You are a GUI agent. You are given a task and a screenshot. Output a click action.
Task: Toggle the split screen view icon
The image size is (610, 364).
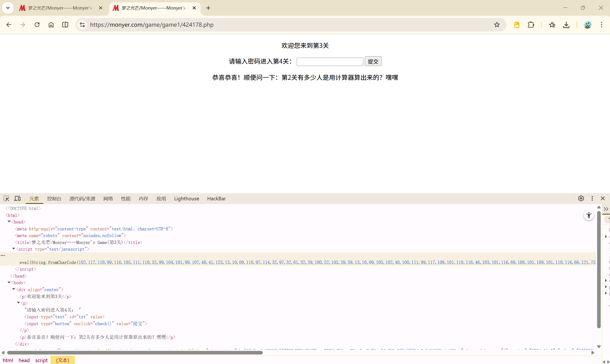[x=65, y=25]
